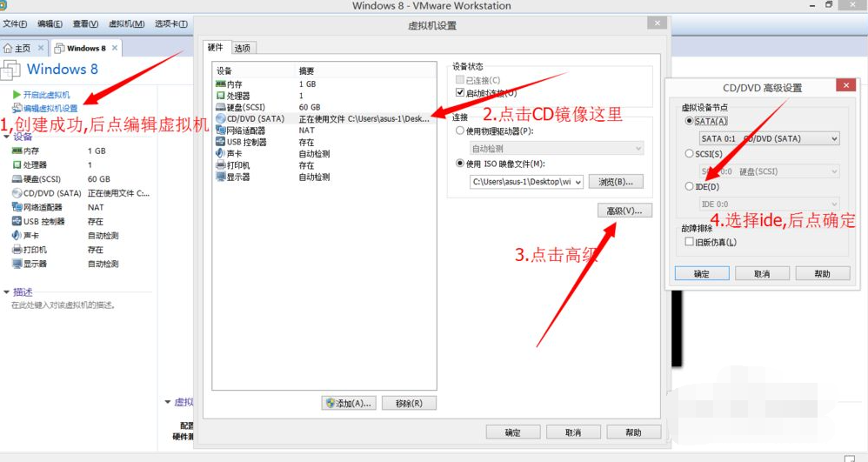Select the 使用 ISO 映像文件(M) radio button
The height and width of the screenshot is (462, 868).
(x=459, y=164)
